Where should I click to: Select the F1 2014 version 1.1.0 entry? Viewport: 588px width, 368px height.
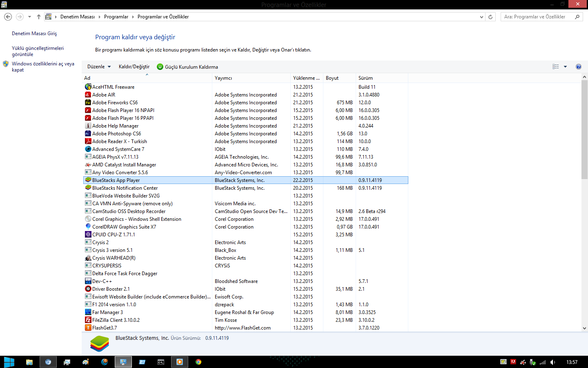coord(114,305)
